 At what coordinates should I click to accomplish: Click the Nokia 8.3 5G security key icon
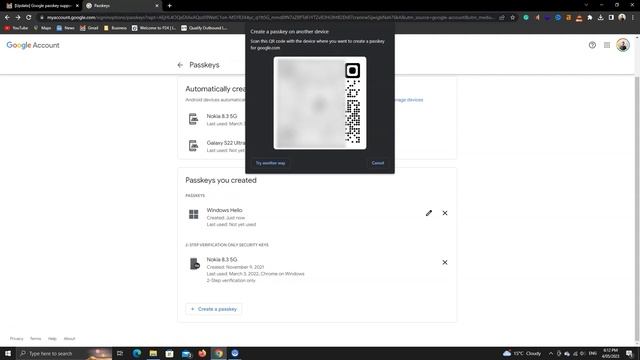click(x=195, y=264)
